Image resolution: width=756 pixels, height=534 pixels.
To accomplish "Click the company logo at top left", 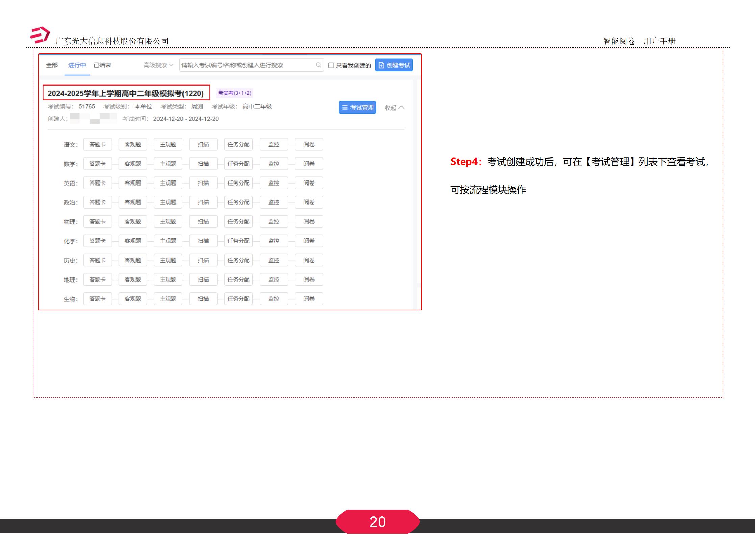I will point(40,35).
